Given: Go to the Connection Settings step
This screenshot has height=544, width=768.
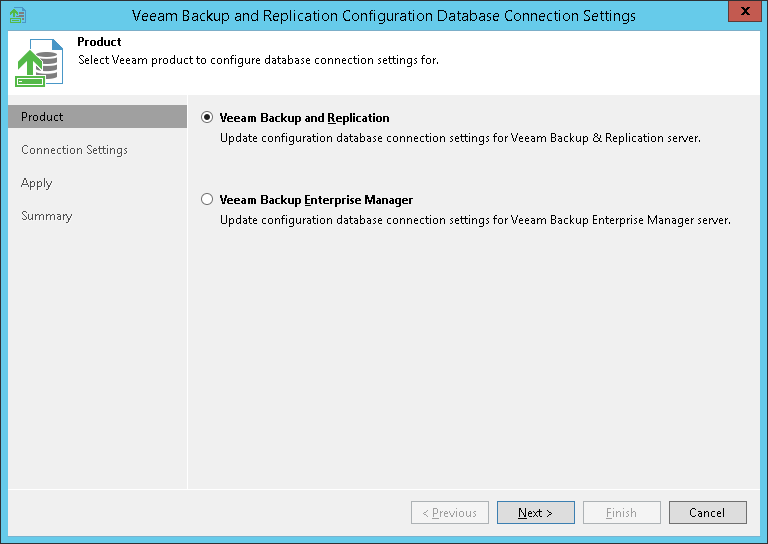Looking at the screenshot, I should click(x=74, y=150).
